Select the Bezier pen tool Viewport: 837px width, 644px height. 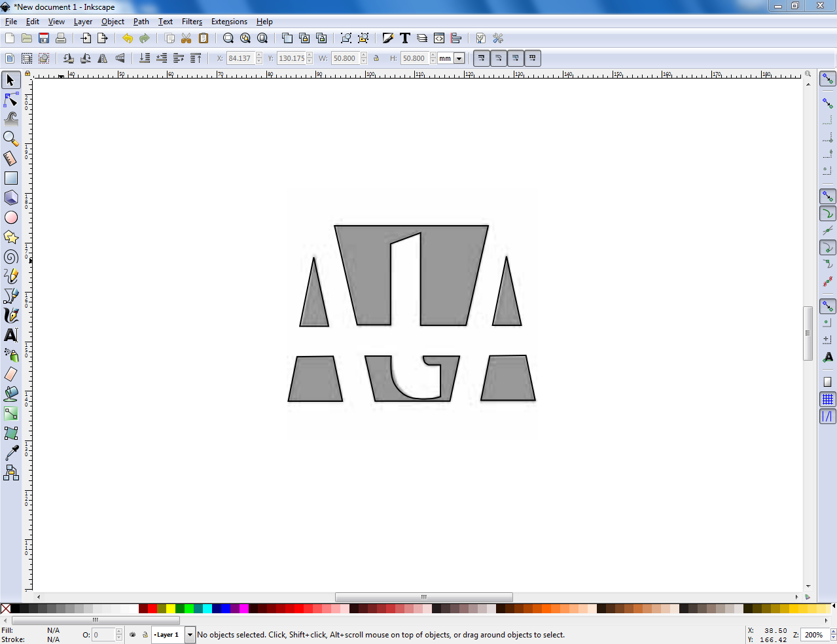click(x=10, y=296)
